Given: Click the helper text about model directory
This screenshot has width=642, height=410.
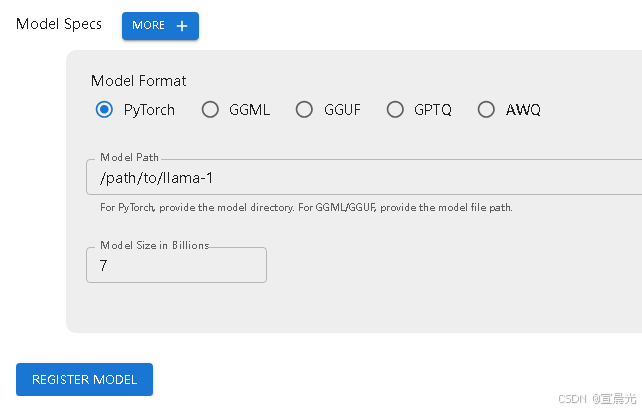Looking at the screenshot, I should (306, 208).
